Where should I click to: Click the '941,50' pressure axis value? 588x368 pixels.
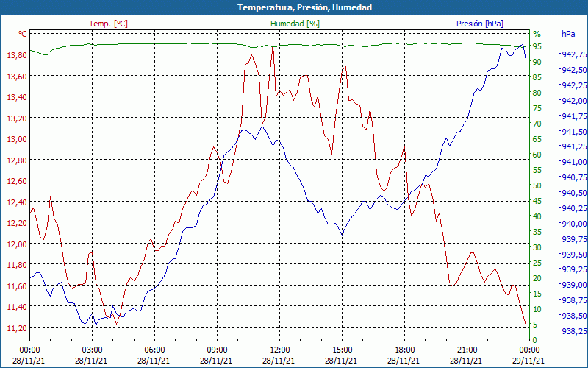(575, 132)
